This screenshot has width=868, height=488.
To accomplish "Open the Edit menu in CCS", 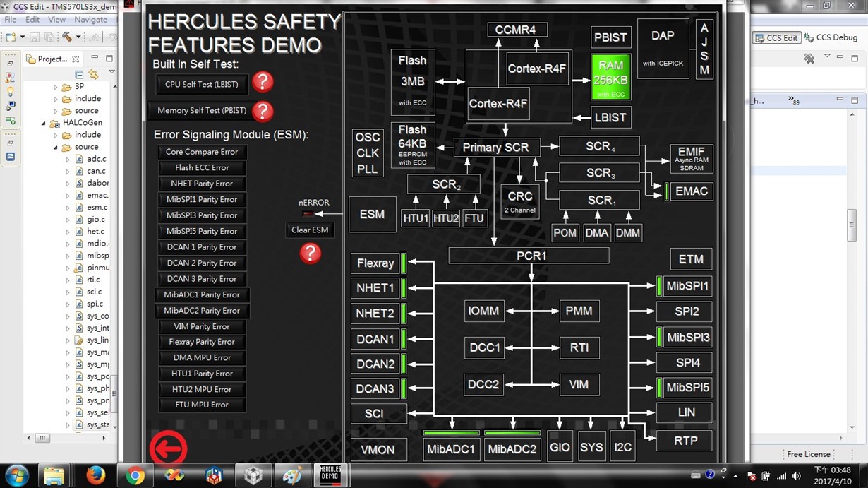I will pos(32,20).
